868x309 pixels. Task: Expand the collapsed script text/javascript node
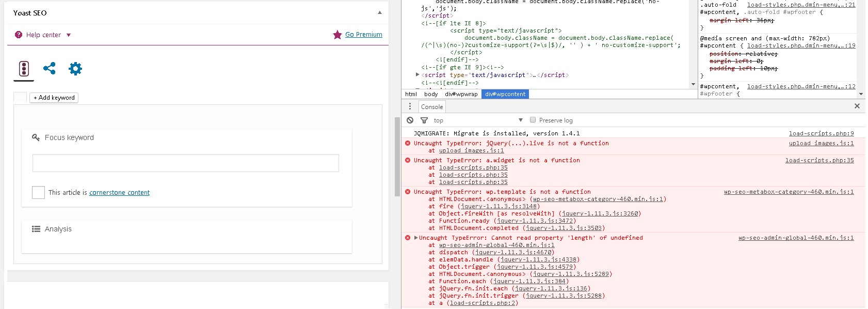point(417,75)
